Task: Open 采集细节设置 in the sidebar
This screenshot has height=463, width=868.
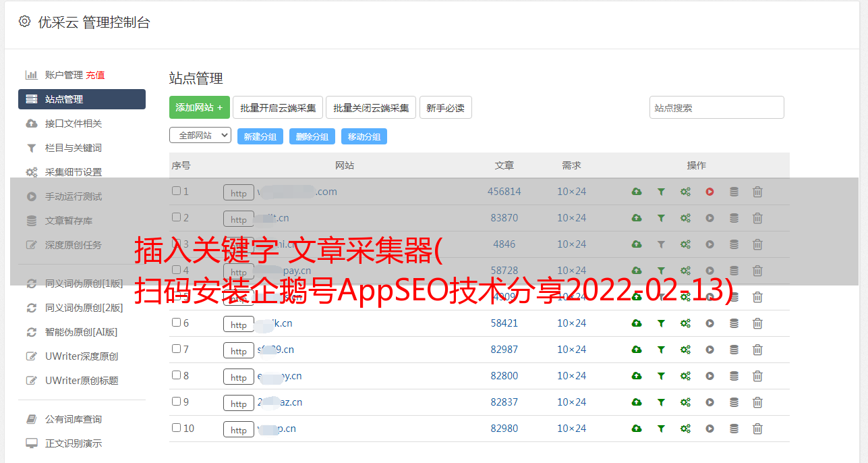Action: point(74,172)
